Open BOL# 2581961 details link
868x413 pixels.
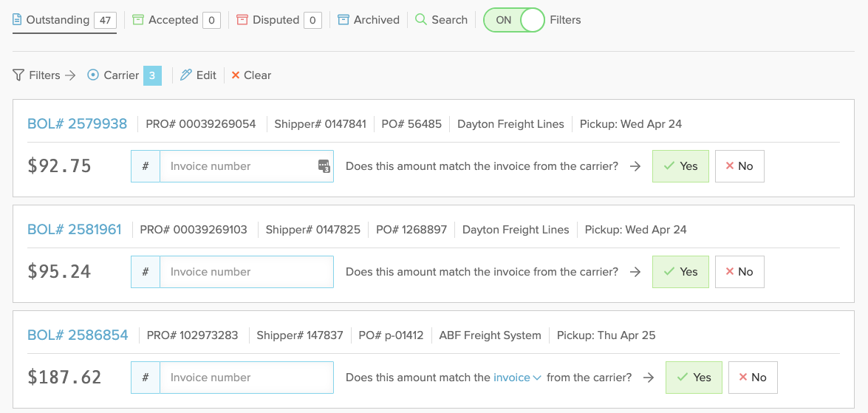(x=74, y=229)
